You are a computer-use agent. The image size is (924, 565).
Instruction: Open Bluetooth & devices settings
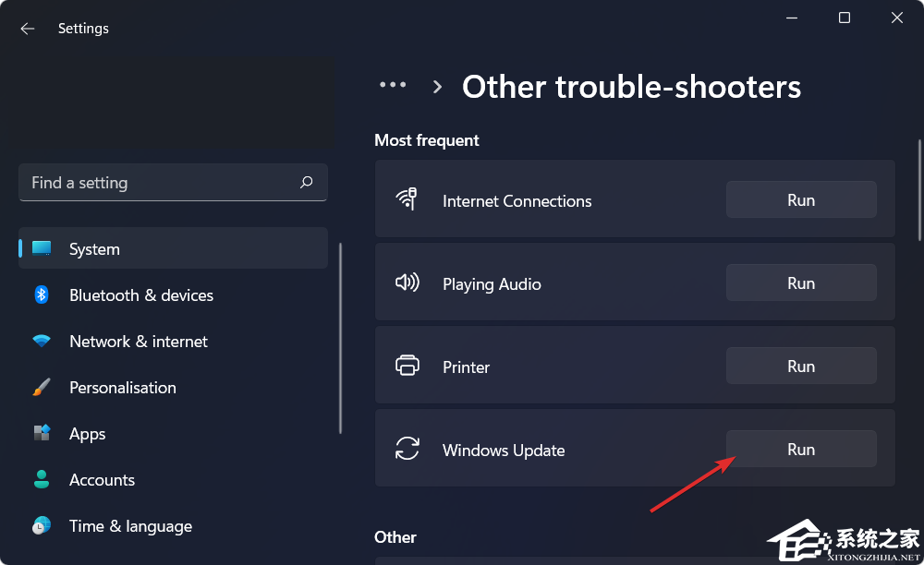coord(174,295)
